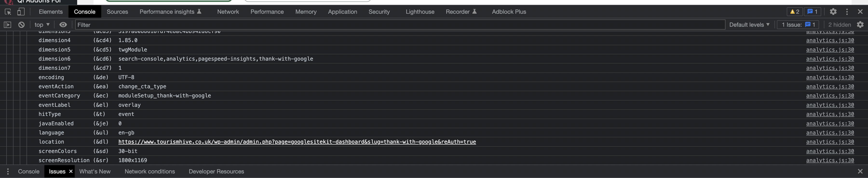
Task: Close the bottom drawer
Action: (860, 171)
